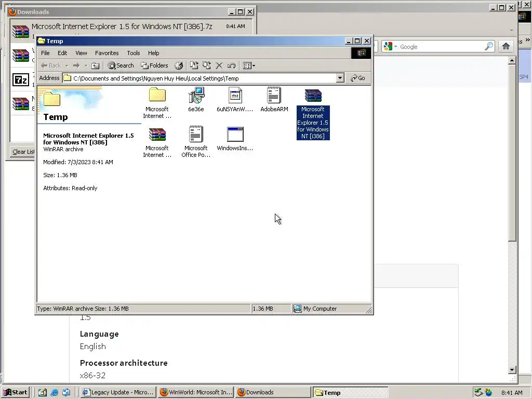The height and width of the screenshot is (399, 532).
Task: Select the highlighted Internet Explorer 1.5 archive
Action: pyautogui.click(x=313, y=114)
